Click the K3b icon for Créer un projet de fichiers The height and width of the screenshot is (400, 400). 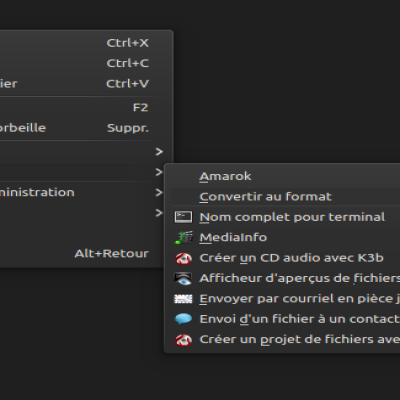(x=183, y=340)
